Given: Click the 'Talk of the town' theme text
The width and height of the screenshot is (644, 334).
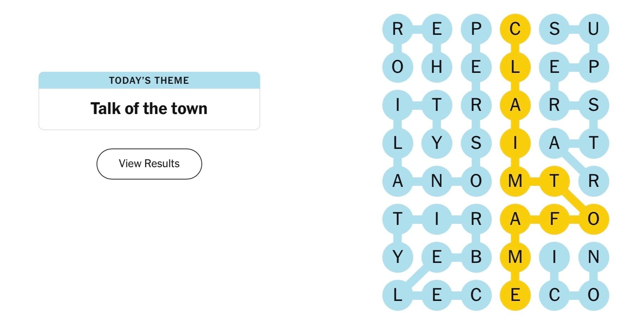Looking at the screenshot, I should tap(149, 108).
